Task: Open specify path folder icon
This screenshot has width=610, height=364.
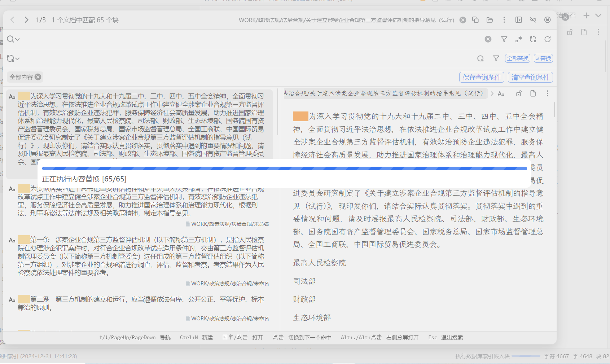Action: click(490, 20)
